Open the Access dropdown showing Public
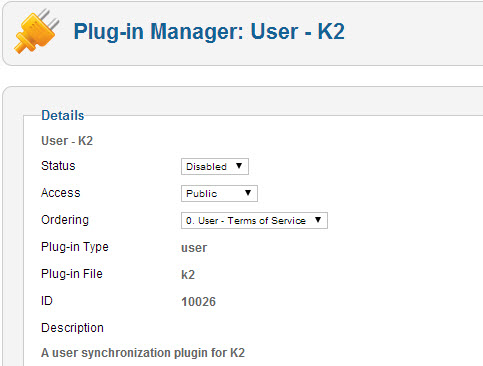Viewport: 483px width, 366px height. (x=219, y=193)
